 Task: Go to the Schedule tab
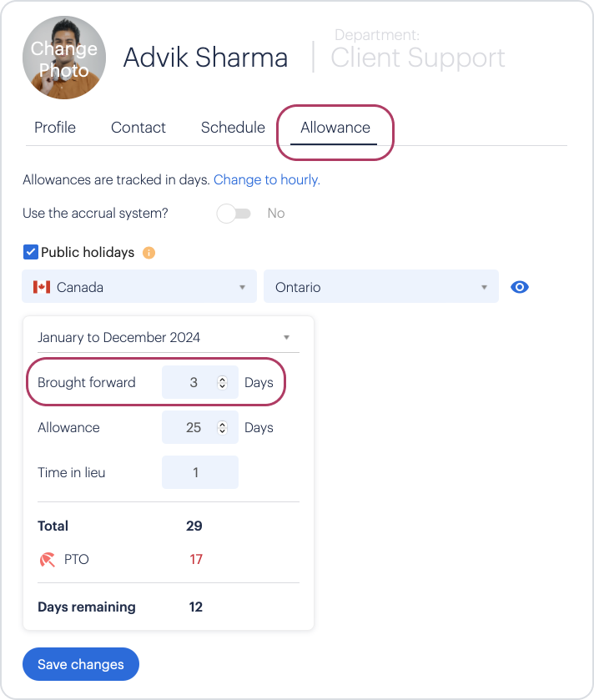(x=233, y=128)
